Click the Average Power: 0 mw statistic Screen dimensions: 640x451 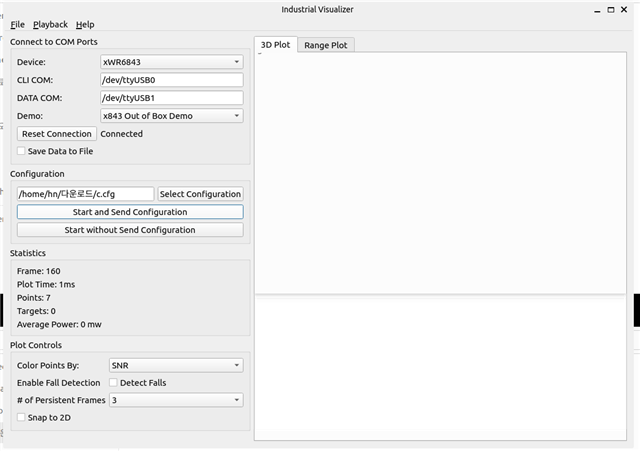59,324
